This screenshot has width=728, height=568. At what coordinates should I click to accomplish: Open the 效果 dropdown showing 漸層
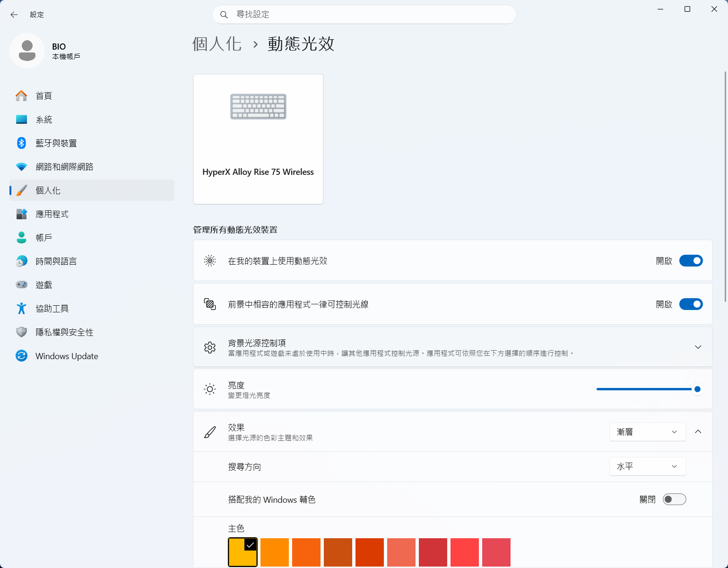click(647, 432)
